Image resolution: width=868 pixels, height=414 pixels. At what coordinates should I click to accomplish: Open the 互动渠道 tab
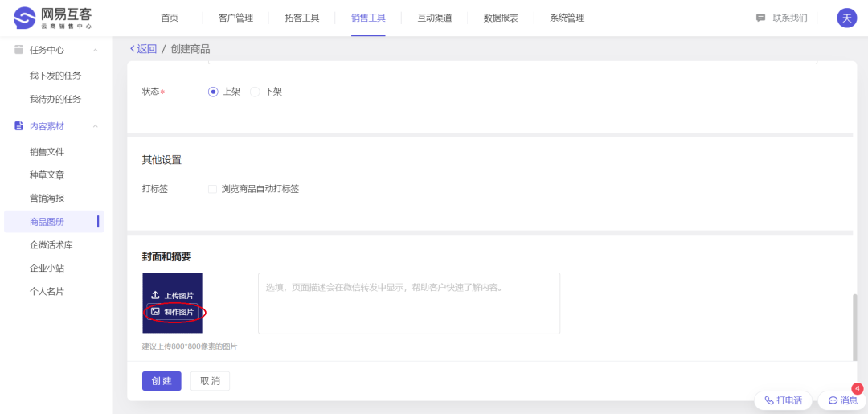point(435,18)
